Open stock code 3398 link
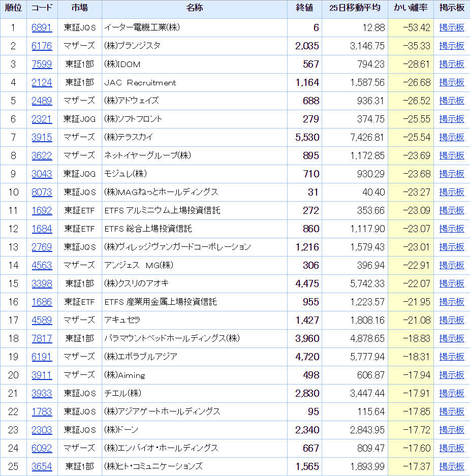 click(x=42, y=283)
